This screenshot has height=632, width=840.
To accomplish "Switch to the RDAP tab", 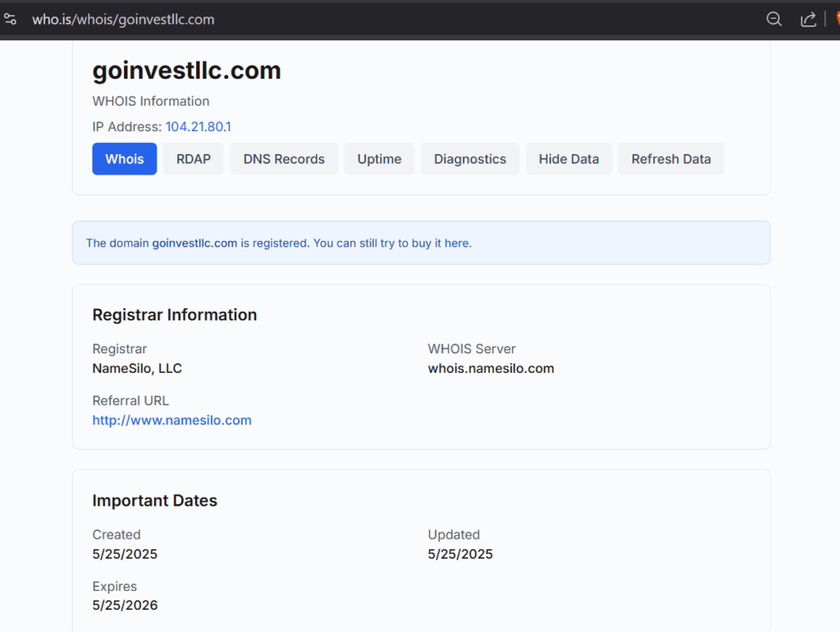I will pyautogui.click(x=194, y=159).
